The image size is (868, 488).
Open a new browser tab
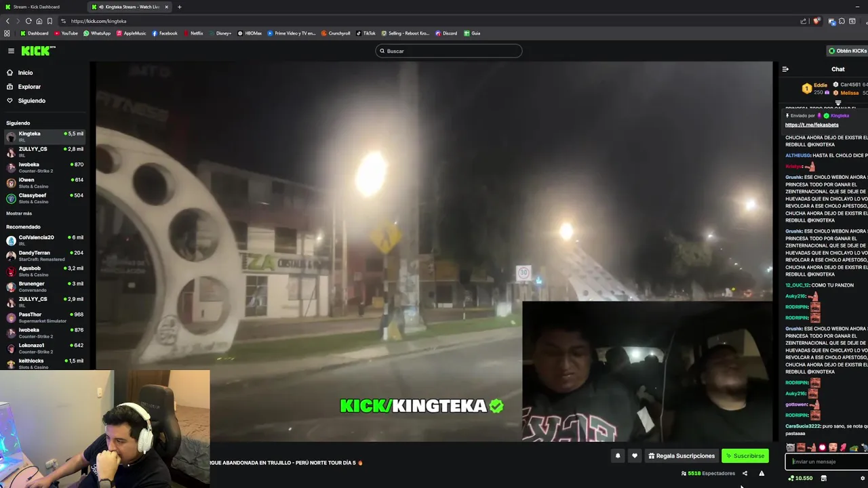click(179, 7)
